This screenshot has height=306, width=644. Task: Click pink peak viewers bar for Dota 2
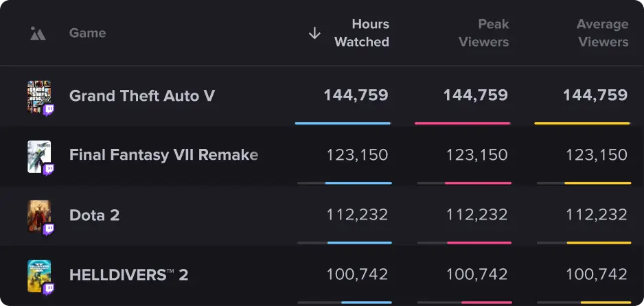coord(479,243)
